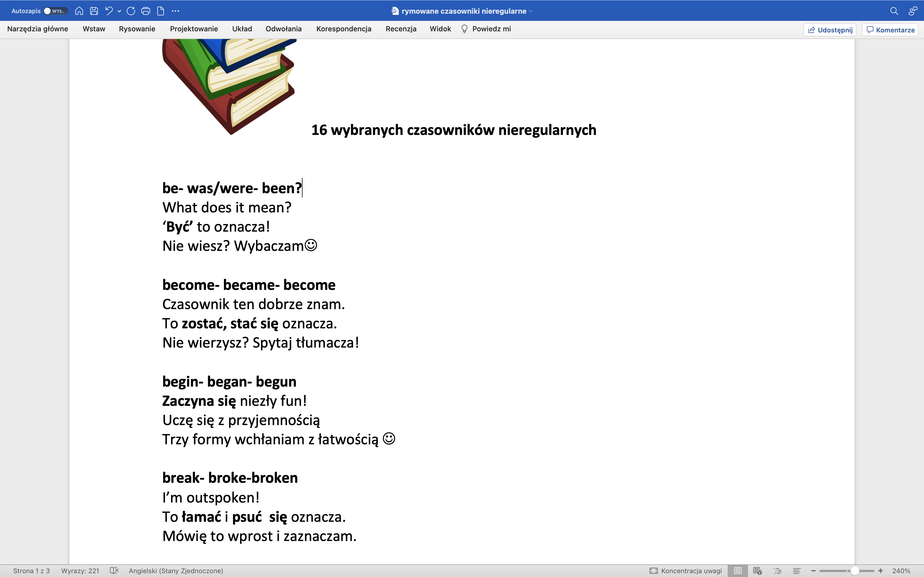Viewport: 924px width, 577px height.
Task: Switch to the Recenzja tab
Action: point(400,29)
